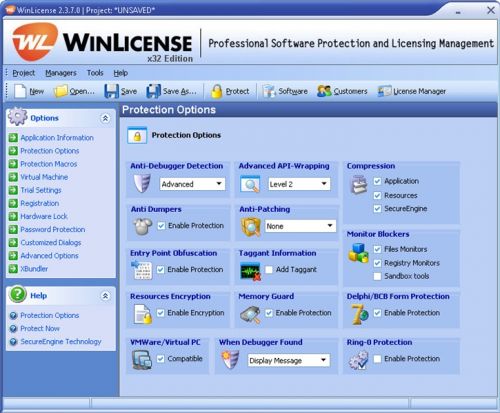Open the Project menu
The width and height of the screenshot is (500, 413).
tap(23, 73)
